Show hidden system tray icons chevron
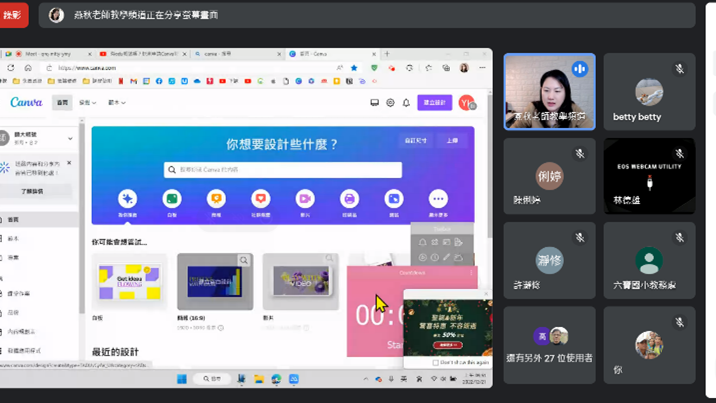This screenshot has height=403, width=716. tap(366, 379)
